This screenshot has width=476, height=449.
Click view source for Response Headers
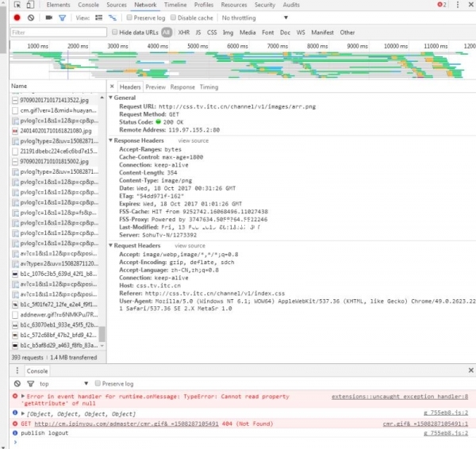[x=194, y=140]
